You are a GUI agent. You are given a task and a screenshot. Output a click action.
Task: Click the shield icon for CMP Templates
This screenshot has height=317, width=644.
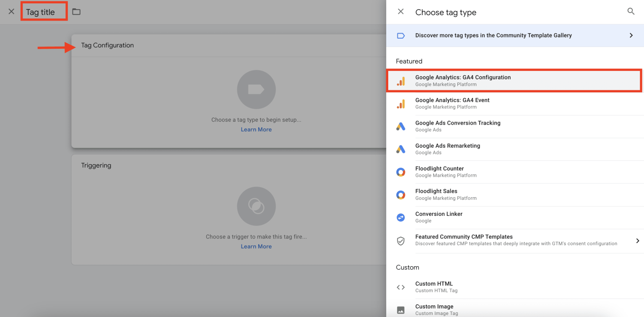click(x=401, y=241)
